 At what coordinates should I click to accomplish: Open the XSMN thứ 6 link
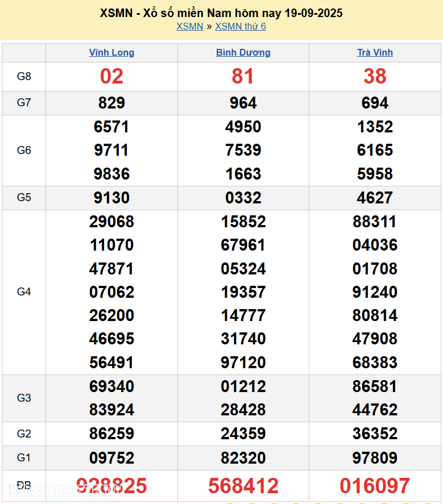tap(240, 26)
